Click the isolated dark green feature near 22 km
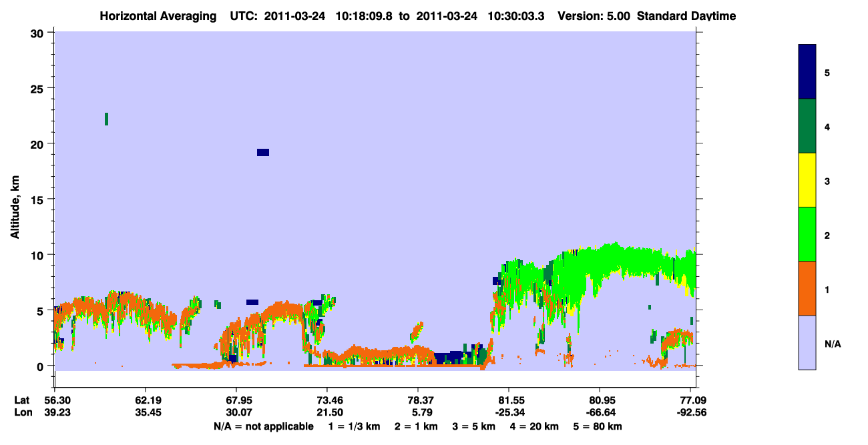Image resolution: width=868 pixels, height=445 pixels. tap(106, 119)
